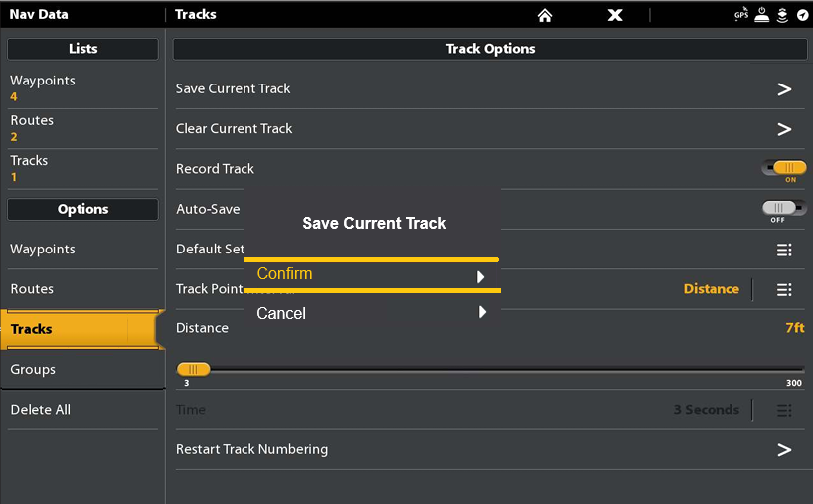The image size is (813, 504).
Task: Open the Default Settings list menu icon
Action: 784,250
